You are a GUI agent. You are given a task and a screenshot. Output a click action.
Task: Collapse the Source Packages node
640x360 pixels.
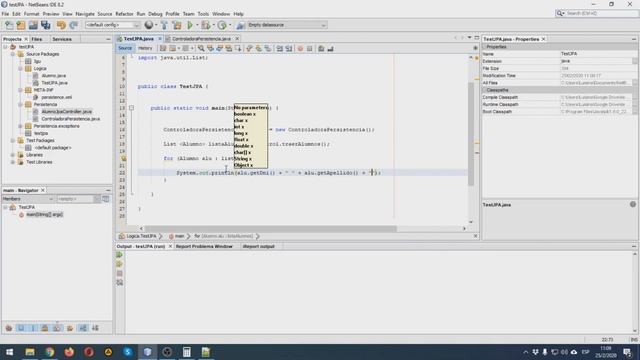click(x=13, y=54)
